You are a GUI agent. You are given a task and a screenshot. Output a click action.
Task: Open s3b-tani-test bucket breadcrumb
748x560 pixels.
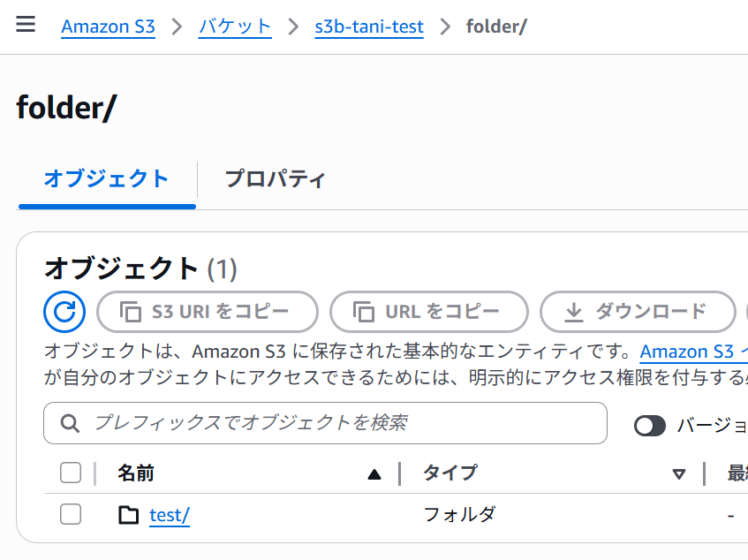[x=369, y=26]
